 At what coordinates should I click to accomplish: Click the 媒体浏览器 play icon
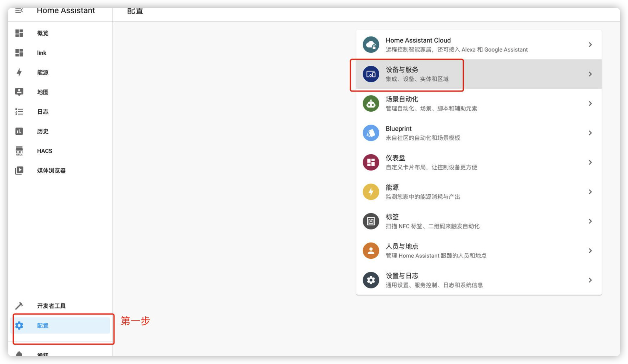click(19, 171)
